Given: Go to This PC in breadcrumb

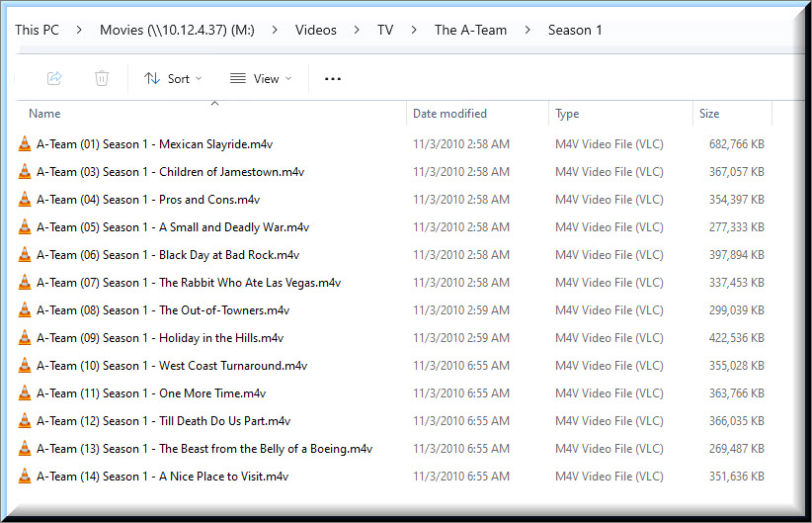Looking at the screenshot, I should pyautogui.click(x=37, y=30).
